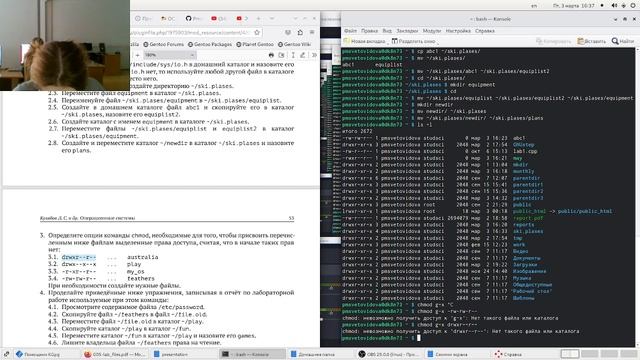
Task: Open the Planet Gentoo bookmark
Action: pyautogui.click(x=255, y=44)
